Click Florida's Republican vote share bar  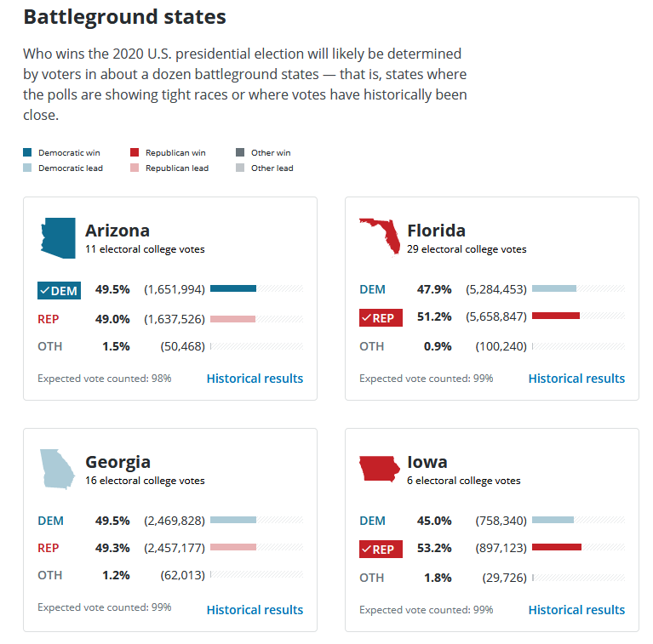click(x=556, y=316)
